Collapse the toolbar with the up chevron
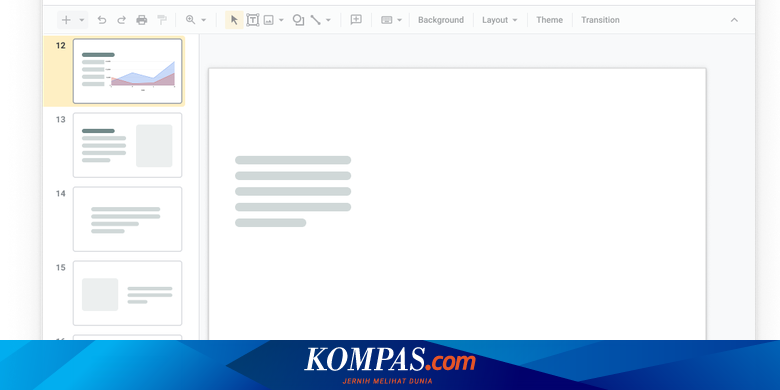Screen dimensions: 780x390 [734, 20]
